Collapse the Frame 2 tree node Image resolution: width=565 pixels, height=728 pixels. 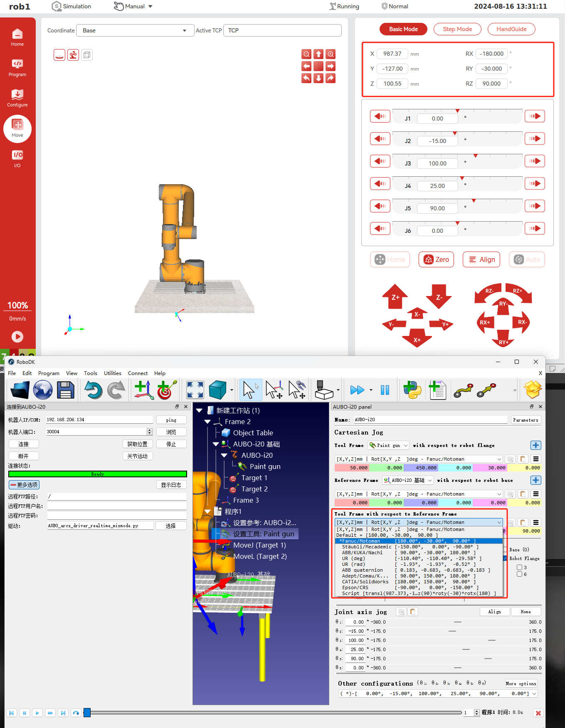click(x=207, y=422)
